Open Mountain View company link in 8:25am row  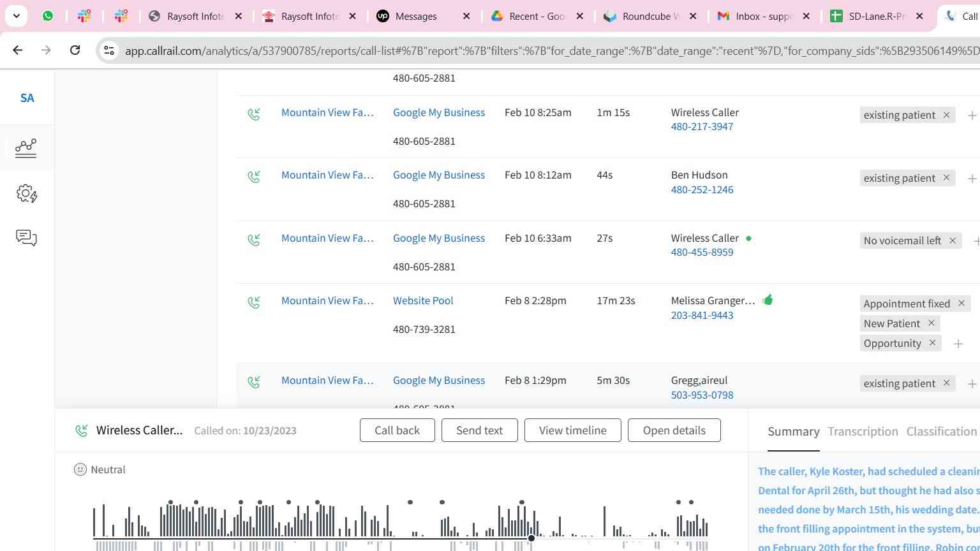pyautogui.click(x=327, y=112)
